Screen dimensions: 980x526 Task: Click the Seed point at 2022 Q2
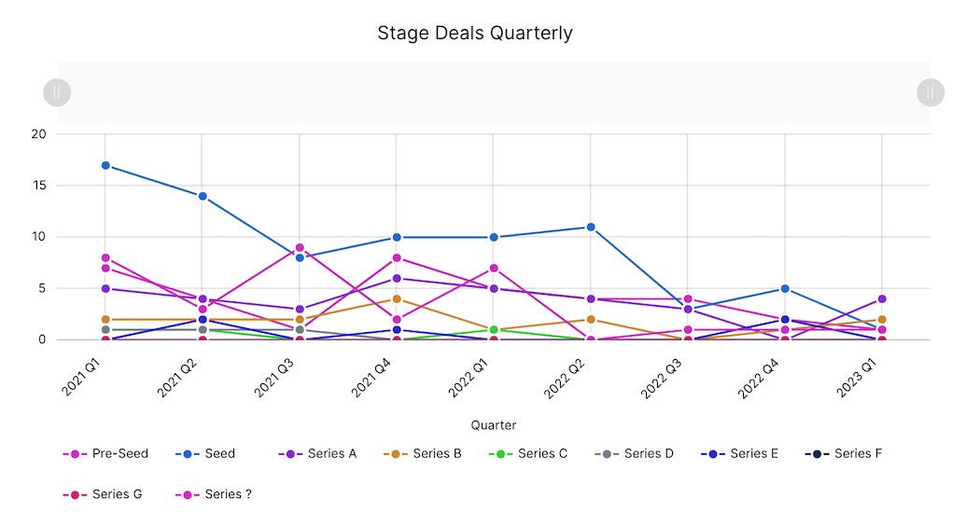tap(591, 227)
